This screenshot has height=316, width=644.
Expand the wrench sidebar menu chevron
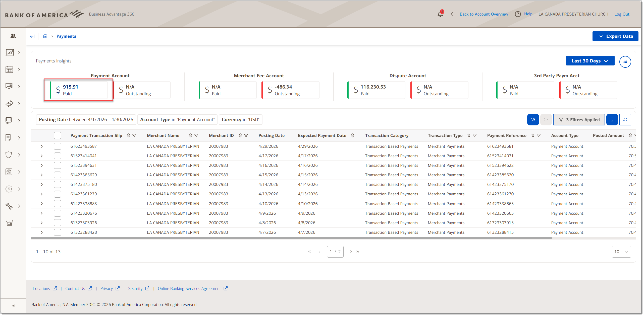click(19, 206)
